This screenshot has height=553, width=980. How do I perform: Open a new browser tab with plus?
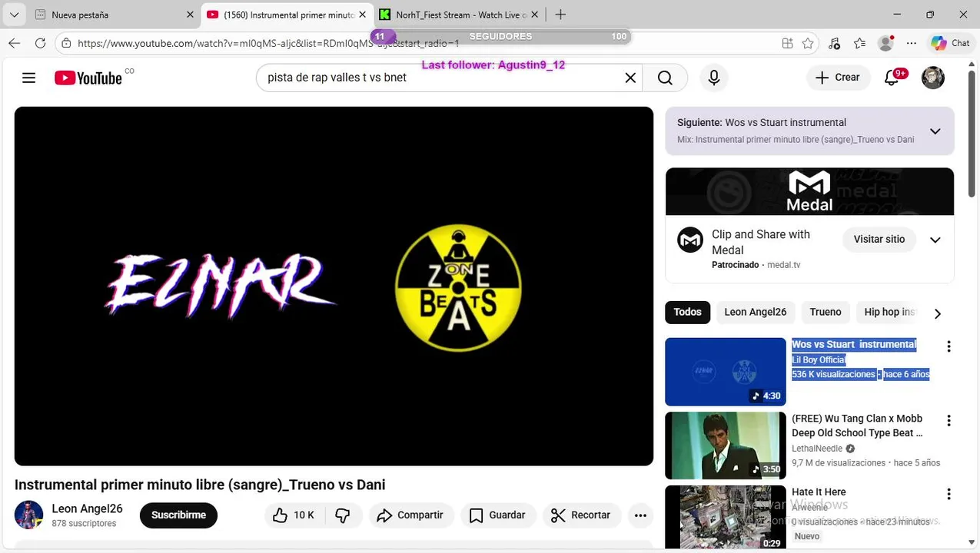click(560, 15)
